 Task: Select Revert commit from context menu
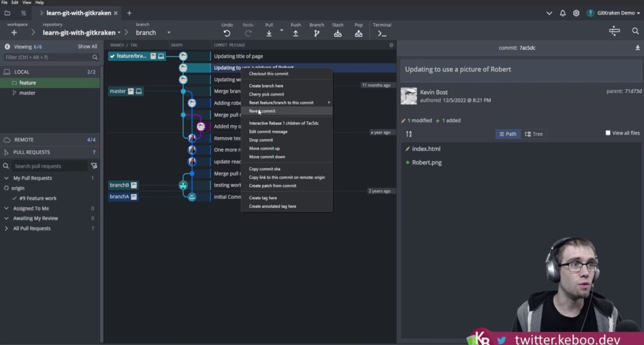[262, 111]
